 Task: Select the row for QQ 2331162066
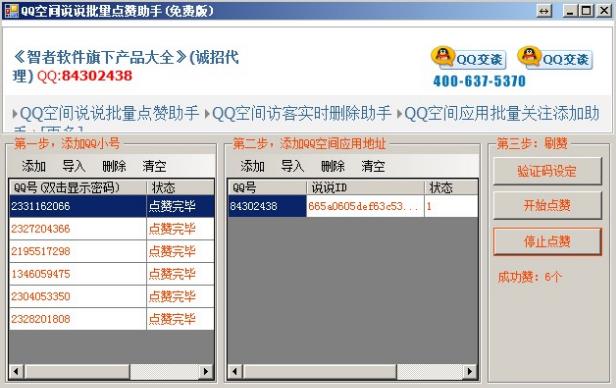[x=112, y=206]
